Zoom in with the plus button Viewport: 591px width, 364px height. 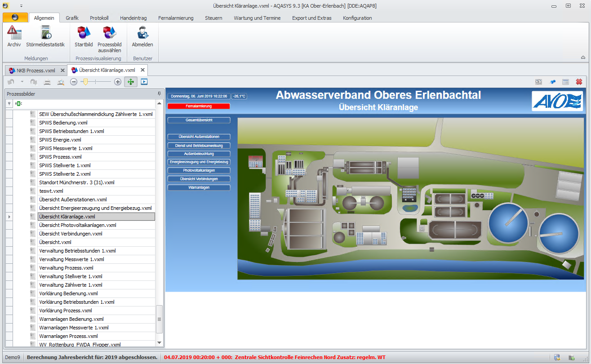(118, 82)
